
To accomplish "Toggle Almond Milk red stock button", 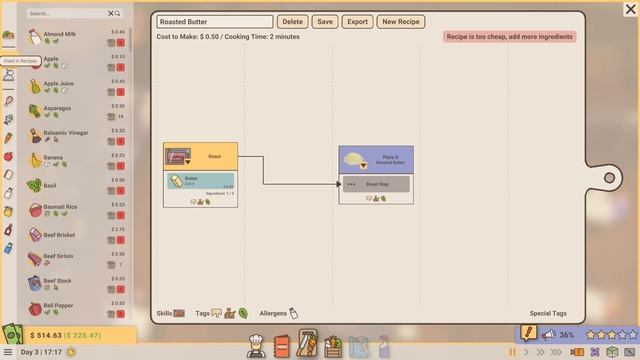I will point(120,42).
